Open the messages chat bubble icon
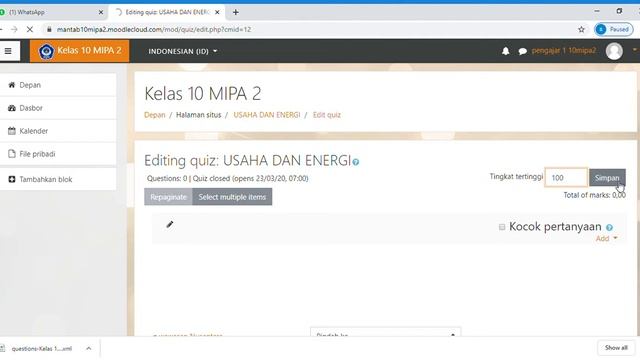Screen dimensions: 640x360 click(x=522, y=51)
